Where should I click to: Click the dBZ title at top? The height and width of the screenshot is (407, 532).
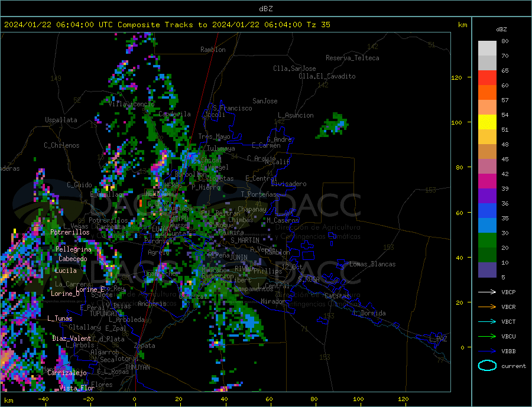pos(265,9)
